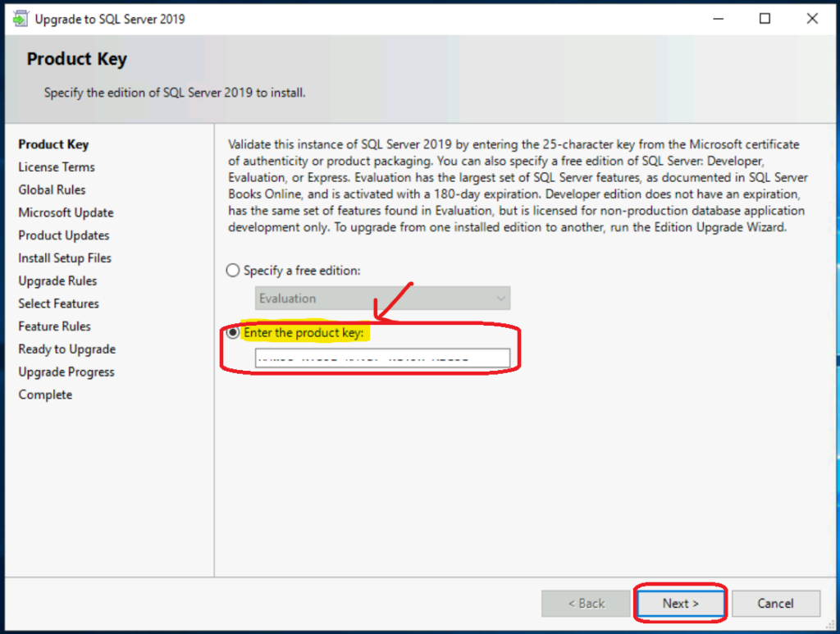Select the 'Specify a free edition' radio button
The height and width of the screenshot is (634, 840).
coord(232,271)
